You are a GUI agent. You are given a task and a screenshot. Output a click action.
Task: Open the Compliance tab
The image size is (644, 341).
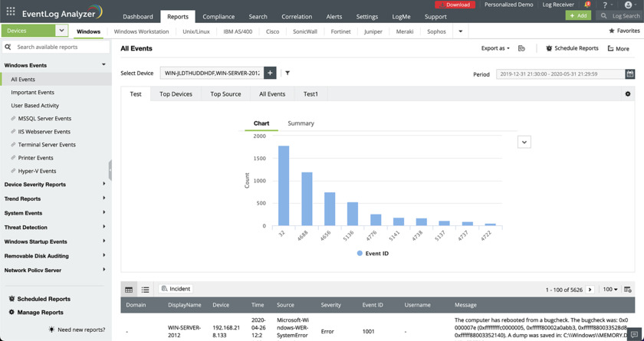point(219,17)
